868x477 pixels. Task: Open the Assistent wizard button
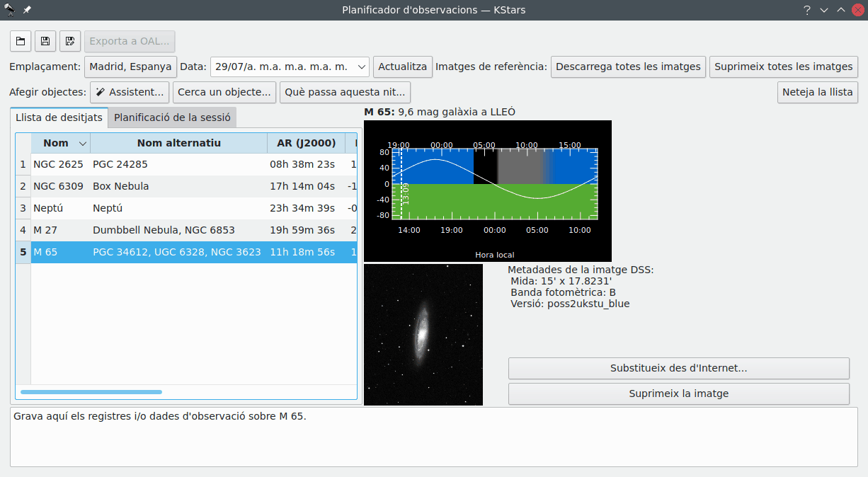point(130,92)
